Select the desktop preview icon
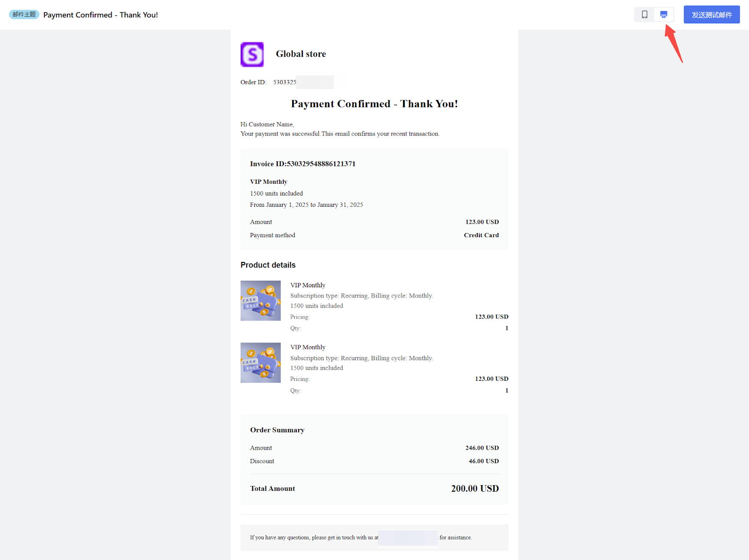 (x=663, y=15)
